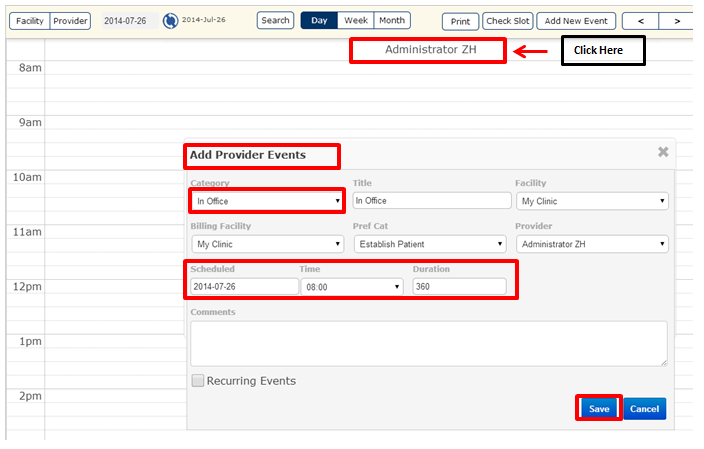Click the Check Slot button

508,21
